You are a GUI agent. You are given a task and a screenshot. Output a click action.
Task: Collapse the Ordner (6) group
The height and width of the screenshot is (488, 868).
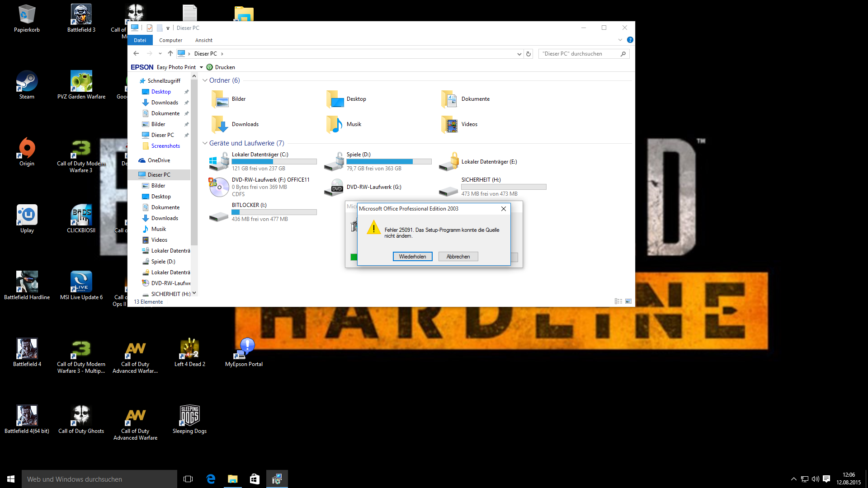pos(205,80)
